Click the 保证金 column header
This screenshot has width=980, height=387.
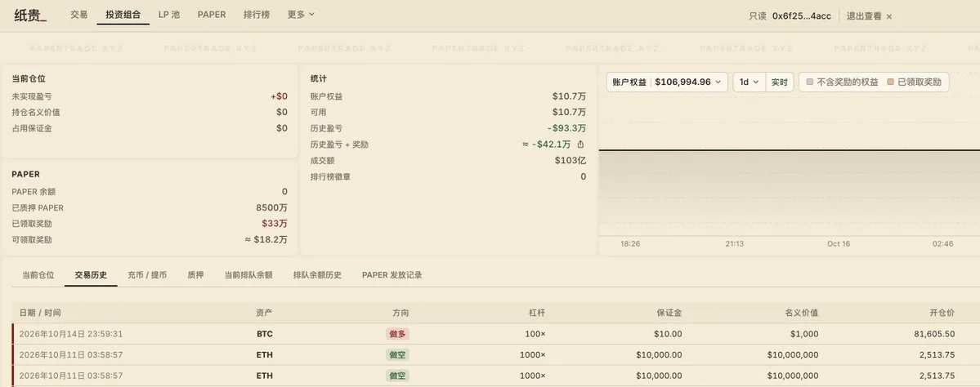669,313
